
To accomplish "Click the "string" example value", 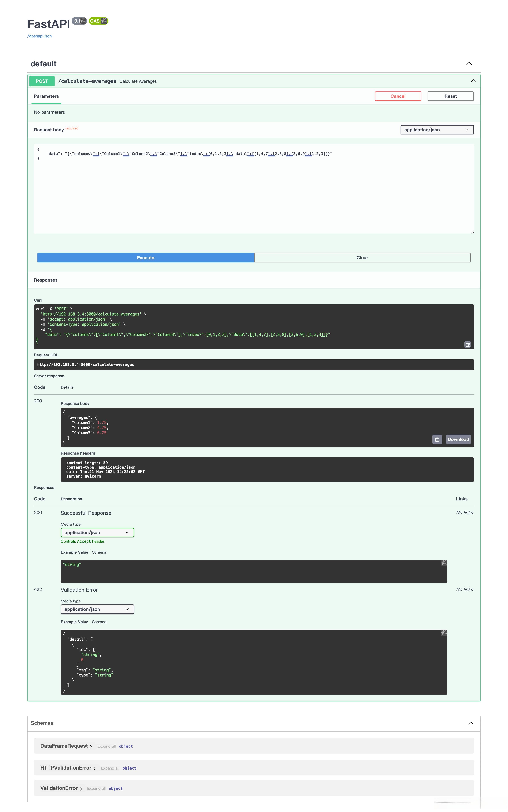I will point(72,564).
